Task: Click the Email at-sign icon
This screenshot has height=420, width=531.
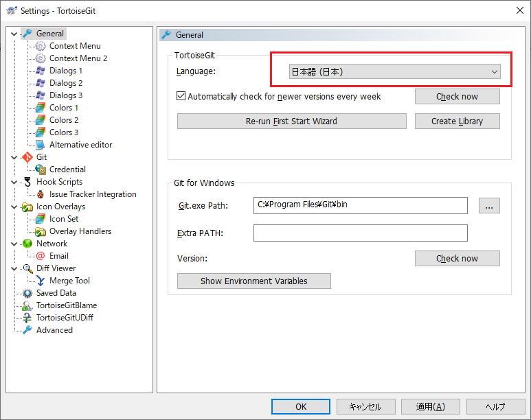Action: (x=41, y=256)
